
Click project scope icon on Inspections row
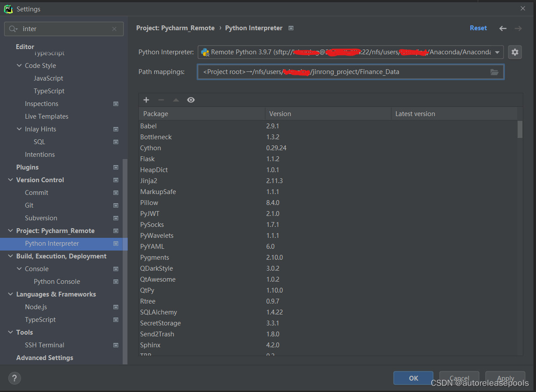pyautogui.click(x=116, y=104)
